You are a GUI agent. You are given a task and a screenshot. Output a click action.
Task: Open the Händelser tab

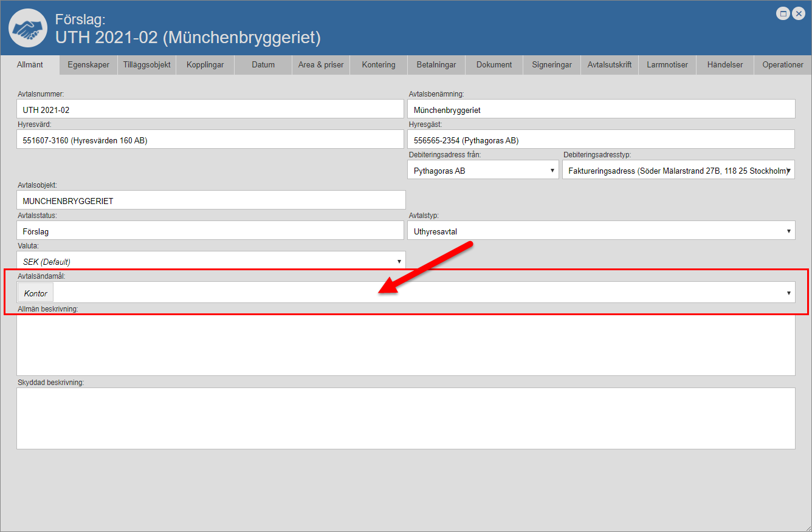point(724,65)
